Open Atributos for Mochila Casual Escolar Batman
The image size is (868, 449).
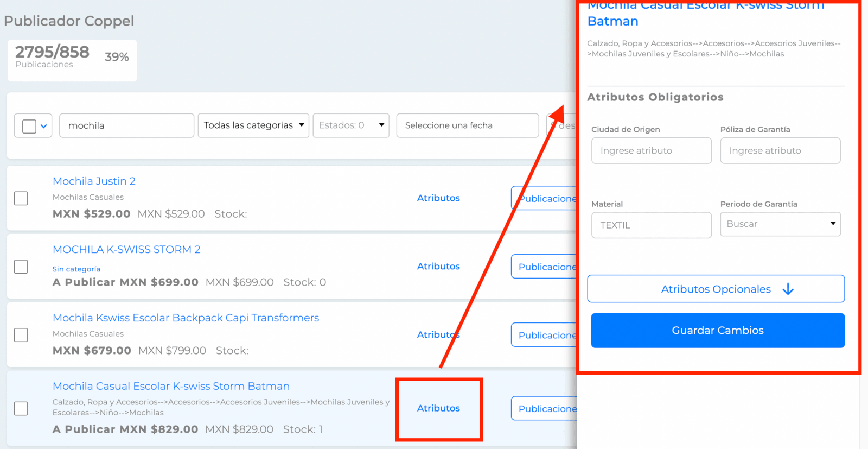click(438, 408)
